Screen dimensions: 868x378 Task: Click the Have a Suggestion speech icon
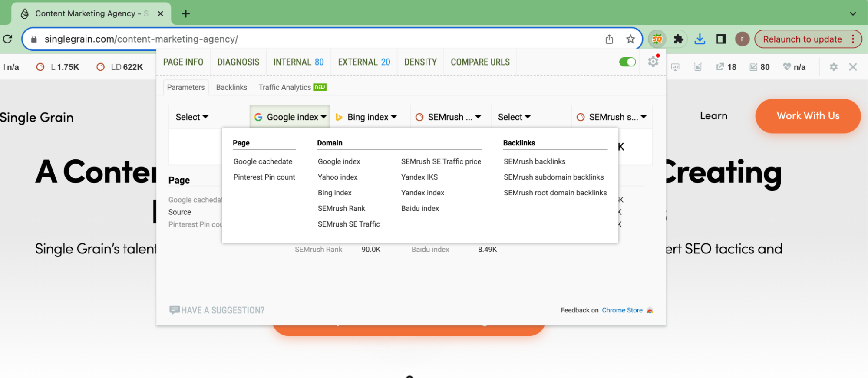click(175, 310)
